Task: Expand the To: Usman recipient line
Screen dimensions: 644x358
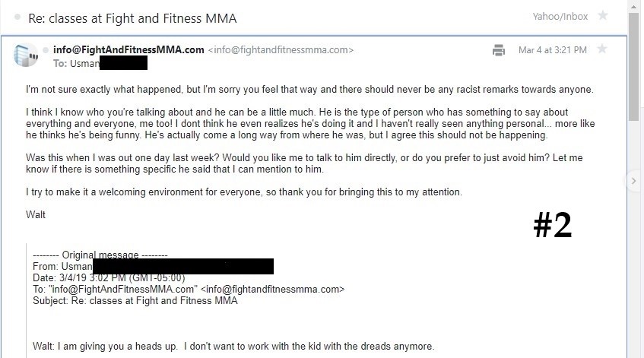Action: click(x=100, y=63)
